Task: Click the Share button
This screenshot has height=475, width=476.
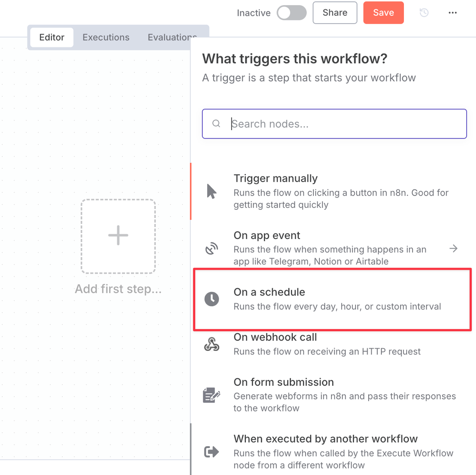Action: click(x=335, y=13)
